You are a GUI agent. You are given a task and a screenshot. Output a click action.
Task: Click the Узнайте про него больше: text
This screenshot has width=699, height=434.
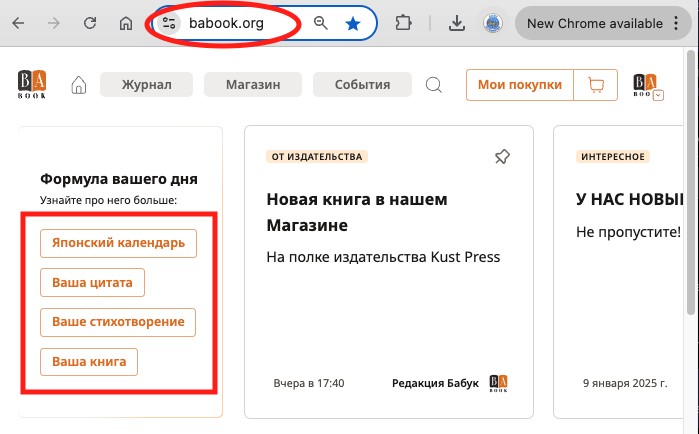coord(108,201)
